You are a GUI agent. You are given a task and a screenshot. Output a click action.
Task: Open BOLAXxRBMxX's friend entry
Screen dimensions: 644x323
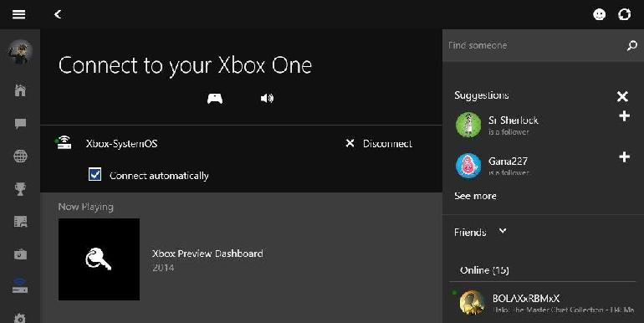click(x=543, y=303)
